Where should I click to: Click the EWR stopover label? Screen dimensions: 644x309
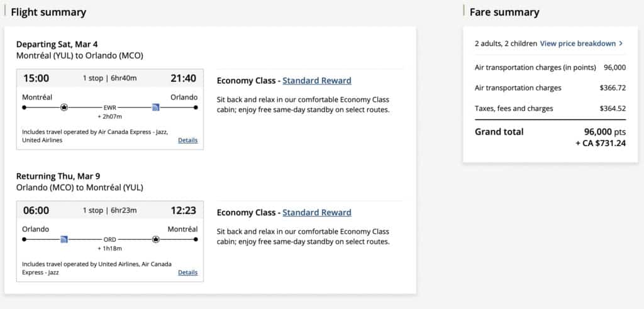(x=110, y=108)
